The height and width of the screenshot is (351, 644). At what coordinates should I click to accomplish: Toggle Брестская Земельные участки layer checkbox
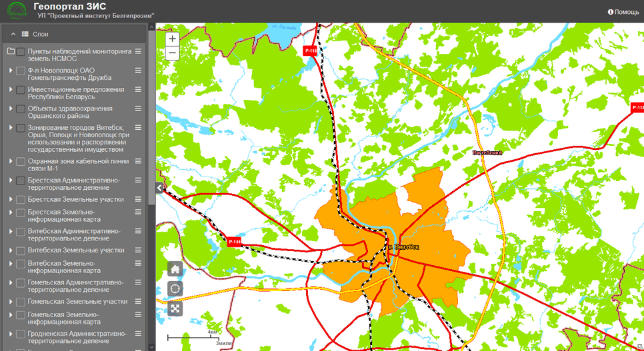(x=21, y=199)
